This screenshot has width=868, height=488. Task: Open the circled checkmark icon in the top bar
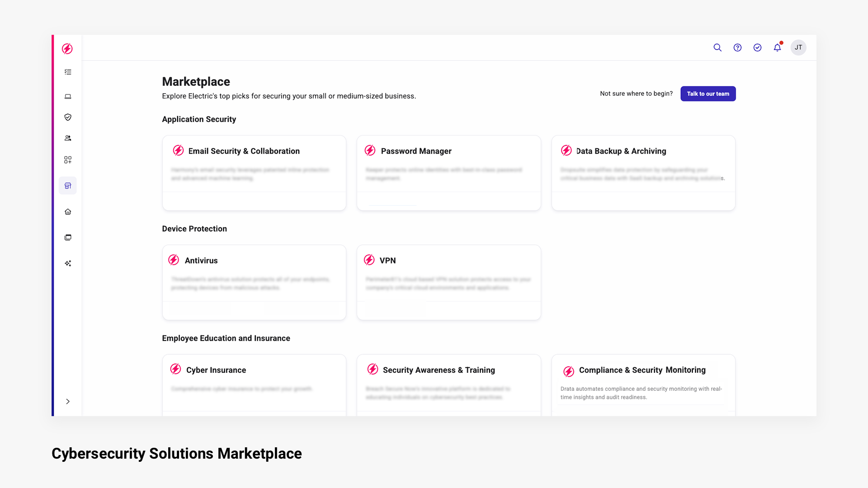click(x=757, y=47)
